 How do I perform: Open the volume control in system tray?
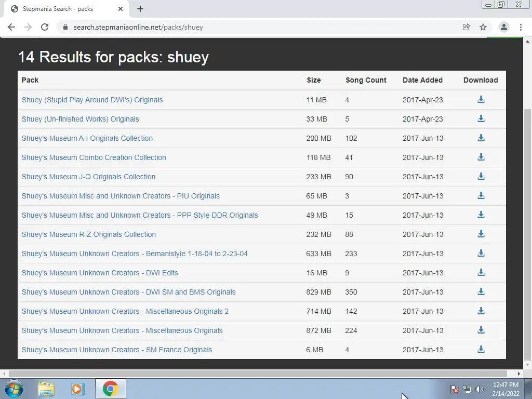480,389
